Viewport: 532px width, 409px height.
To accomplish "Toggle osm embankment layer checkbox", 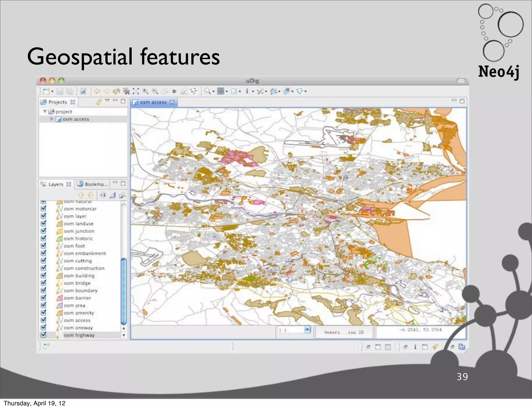I will pos(44,253).
